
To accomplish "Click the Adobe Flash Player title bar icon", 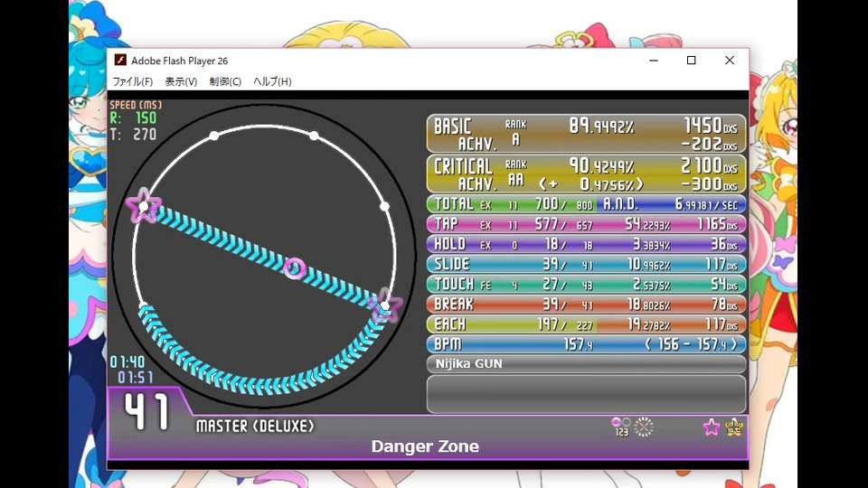I will 120,61.
